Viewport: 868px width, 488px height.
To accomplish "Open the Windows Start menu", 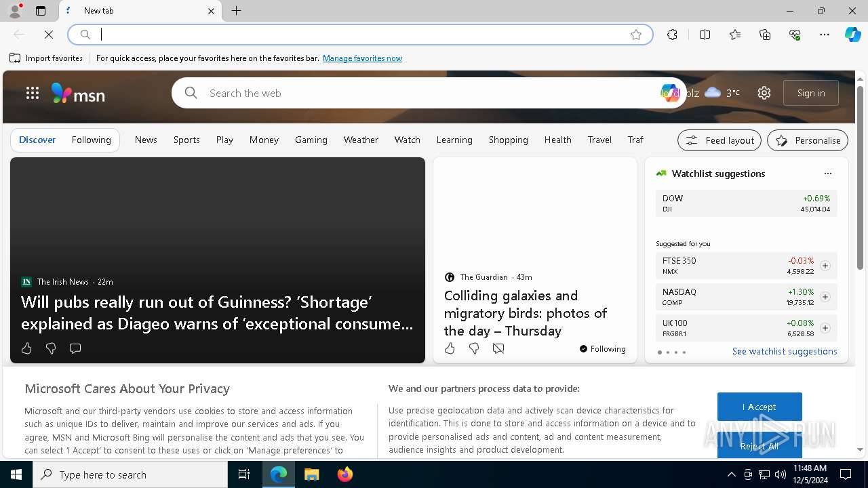I will pos(16,474).
